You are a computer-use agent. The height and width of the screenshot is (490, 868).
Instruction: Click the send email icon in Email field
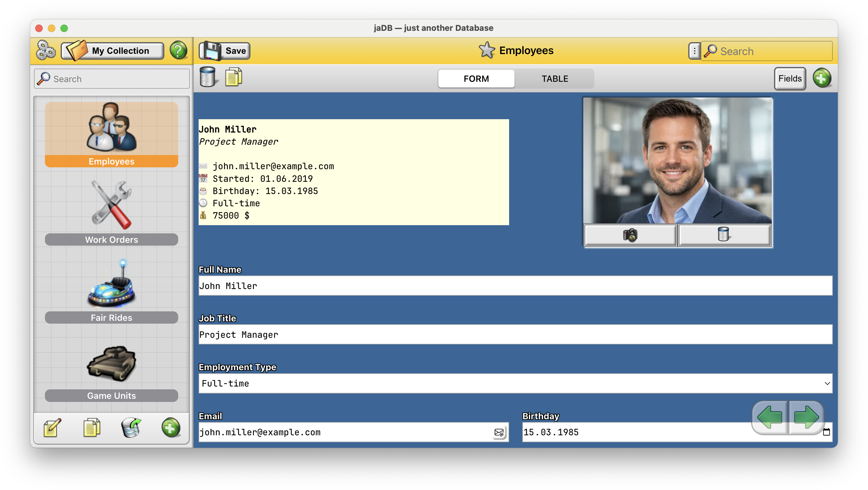click(499, 432)
